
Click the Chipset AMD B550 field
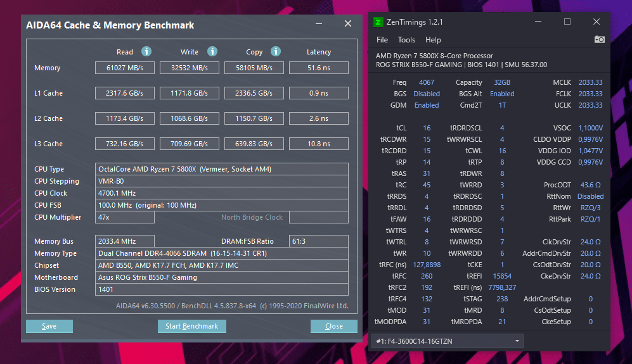[x=222, y=265]
